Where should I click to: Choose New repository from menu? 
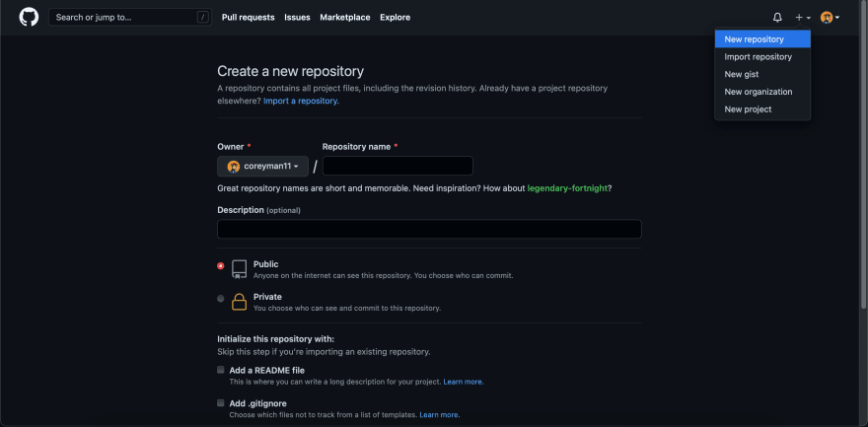762,39
